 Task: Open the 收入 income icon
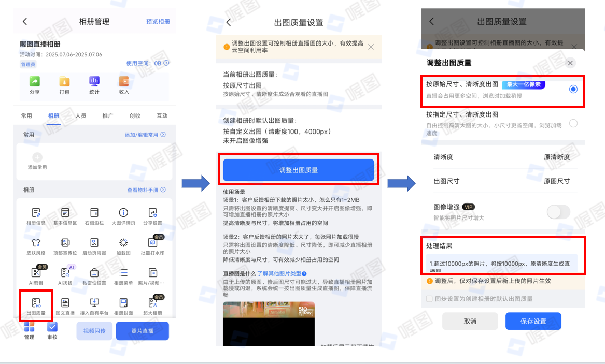tap(124, 81)
